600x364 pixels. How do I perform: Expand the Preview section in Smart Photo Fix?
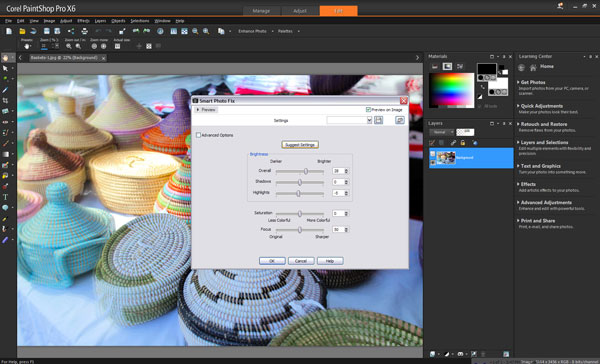point(206,110)
